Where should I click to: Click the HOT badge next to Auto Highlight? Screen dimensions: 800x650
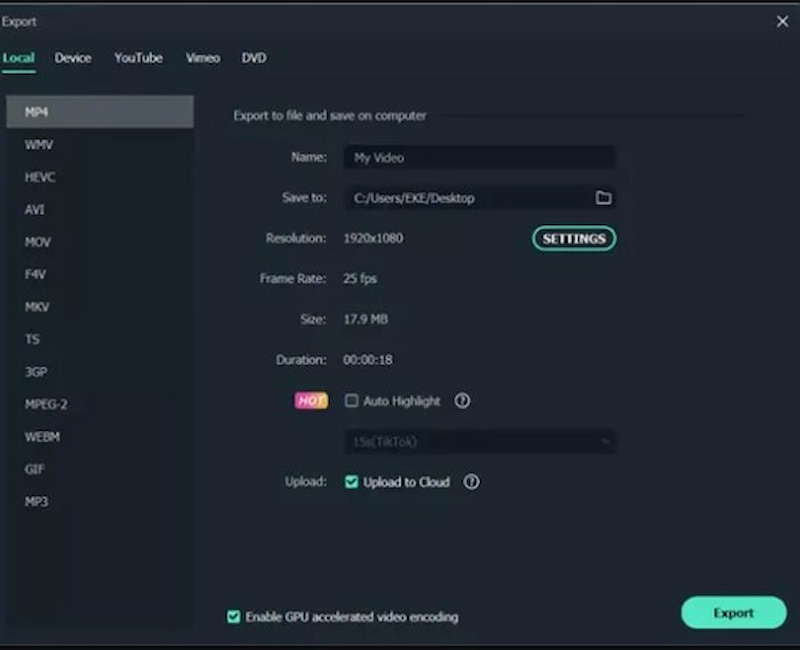click(x=311, y=401)
